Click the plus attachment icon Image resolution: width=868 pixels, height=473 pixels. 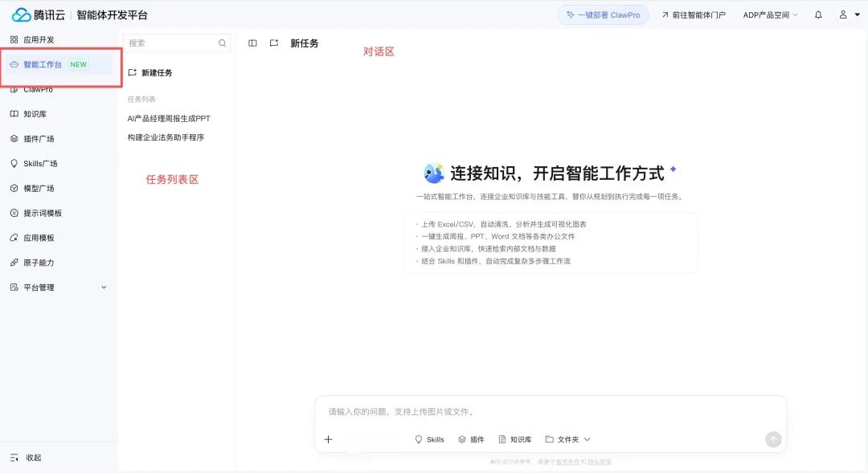click(328, 439)
